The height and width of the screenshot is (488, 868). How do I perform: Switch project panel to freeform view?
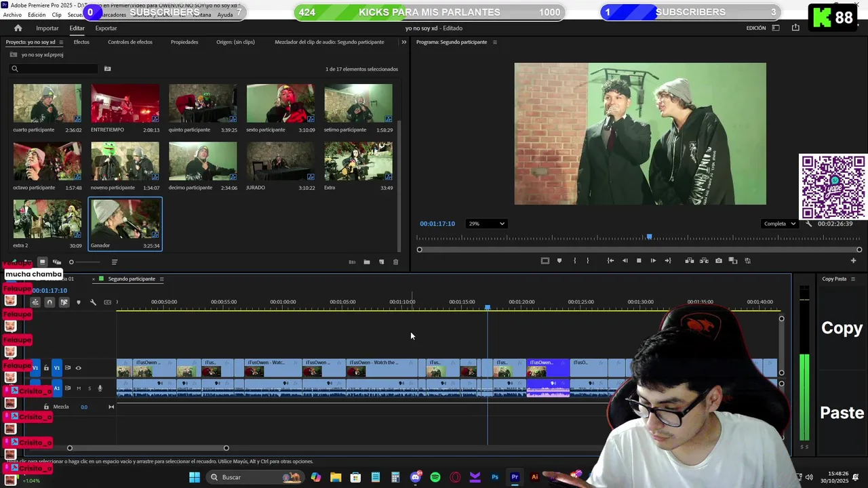57,262
